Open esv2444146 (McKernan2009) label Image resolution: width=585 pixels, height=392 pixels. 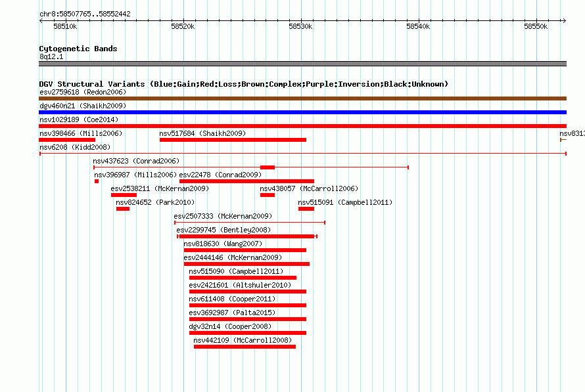[x=233, y=257]
